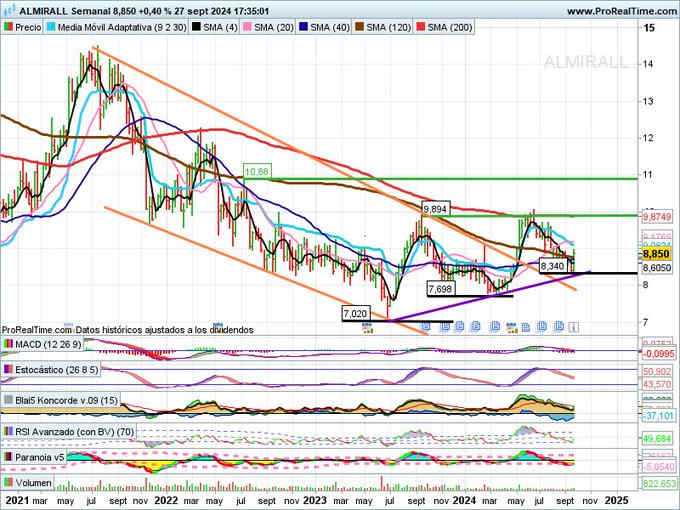This screenshot has height=510, width=680.
Task: Click the Estocástico (26 8 5) panel icon
Action: click(8, 369)
